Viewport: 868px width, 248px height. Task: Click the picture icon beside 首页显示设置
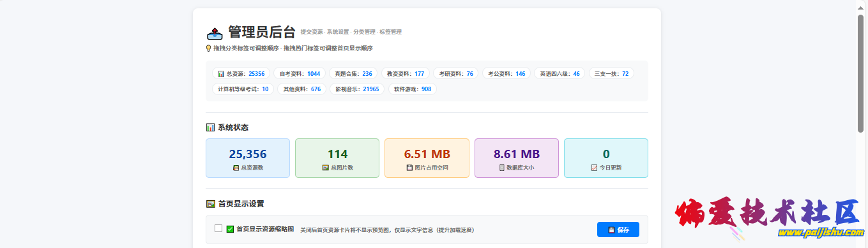point(210,204)
